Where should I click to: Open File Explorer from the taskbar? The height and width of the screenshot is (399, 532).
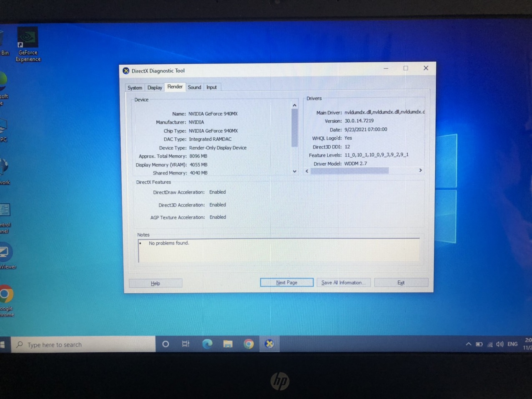click(228, 344)
